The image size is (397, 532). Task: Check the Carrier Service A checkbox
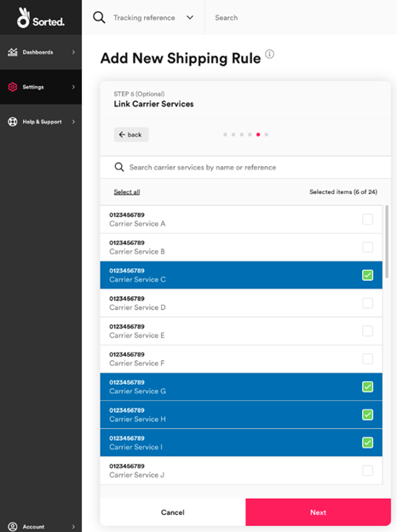[367, 219]
